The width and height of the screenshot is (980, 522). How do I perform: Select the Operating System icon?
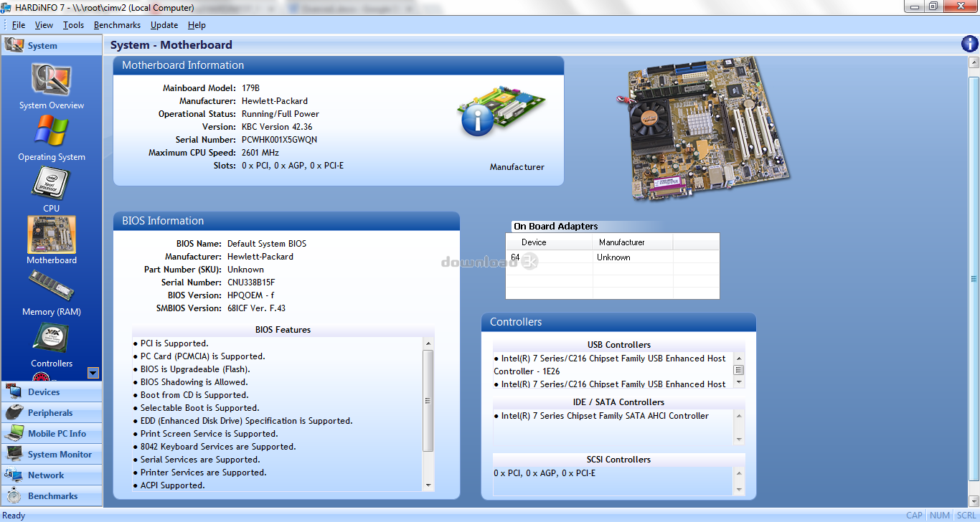pos(51,131)
